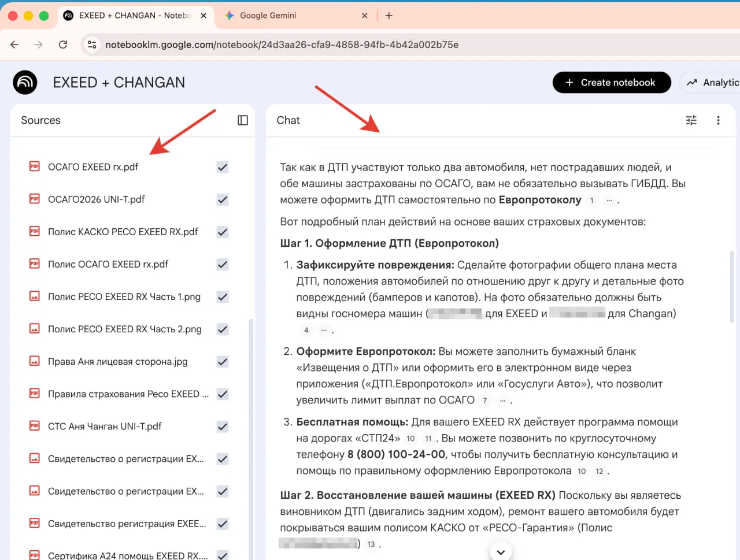Image resolution: width=740 pixels, height=560 pixels.
Task: Open the chat more-options menu
Action: (718, 120)
